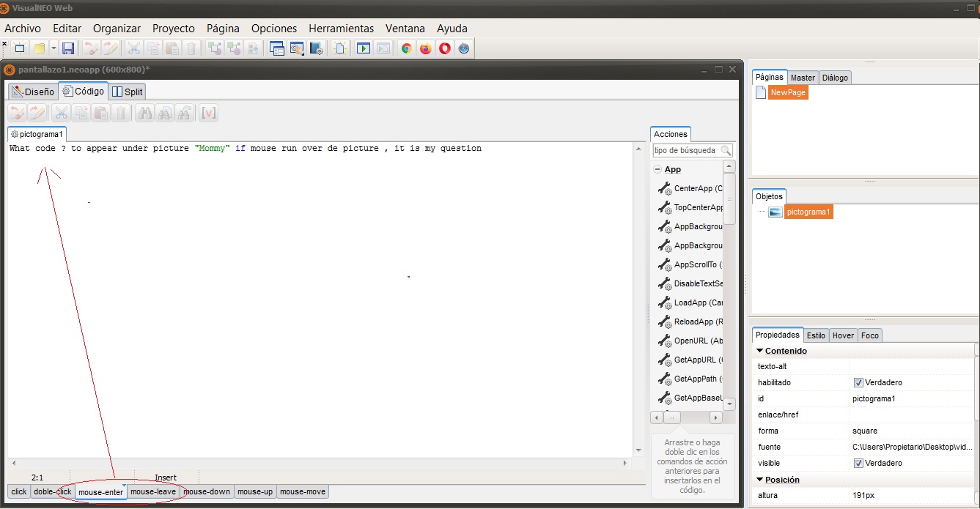The width and height of the screenshot is (980, 509).
Task: Open the Herramientas menu
Action: click(x=341, y=29)
